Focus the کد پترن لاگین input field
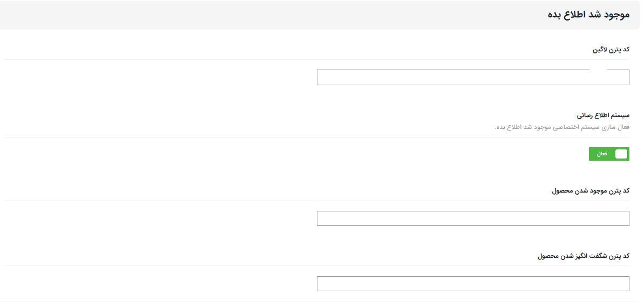Image resolution: width=644 pixels, height=302 pixels. click(x=473, y=77)
